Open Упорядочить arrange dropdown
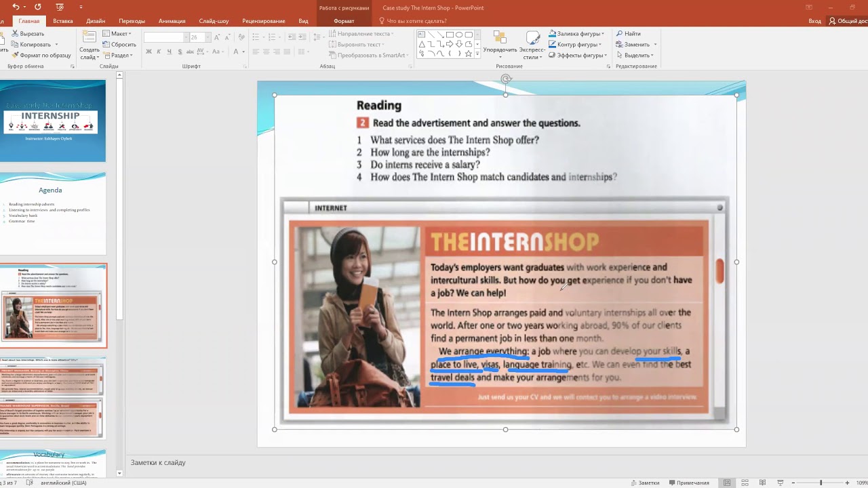868x488 pixels. click(500, 45)
